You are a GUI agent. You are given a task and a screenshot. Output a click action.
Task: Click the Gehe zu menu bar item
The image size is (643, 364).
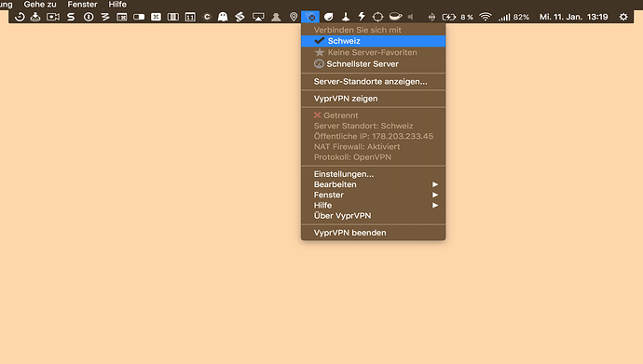click(40, 5)
